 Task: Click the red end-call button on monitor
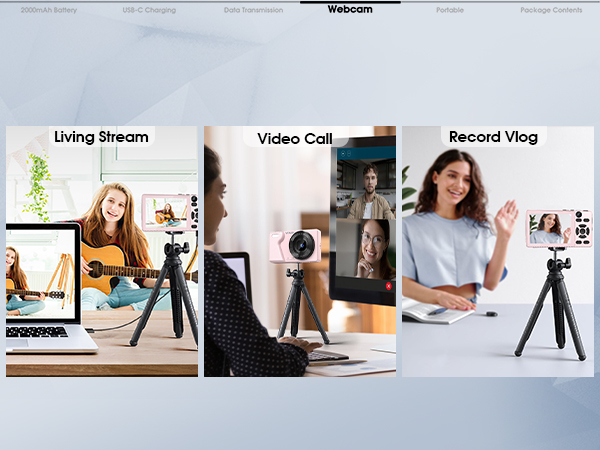pyautogui.click(x=389, y=286)
